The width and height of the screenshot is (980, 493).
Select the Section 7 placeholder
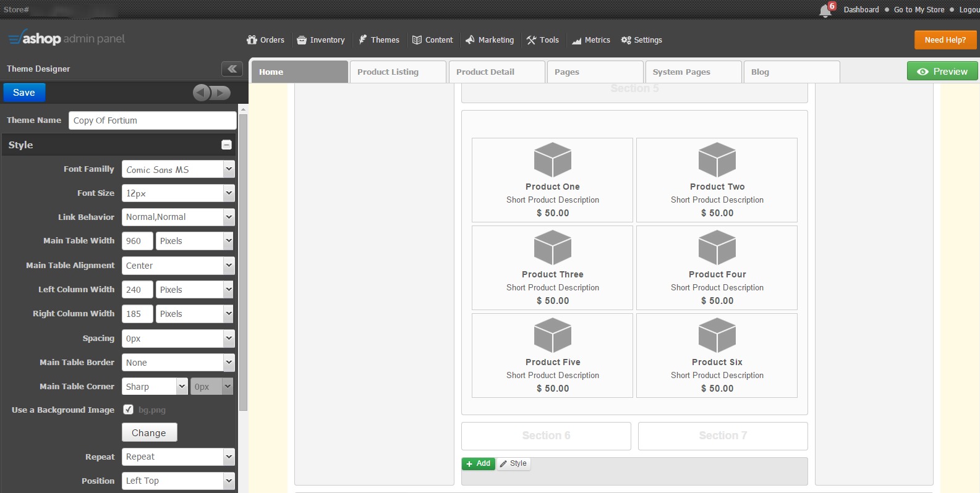723,436
